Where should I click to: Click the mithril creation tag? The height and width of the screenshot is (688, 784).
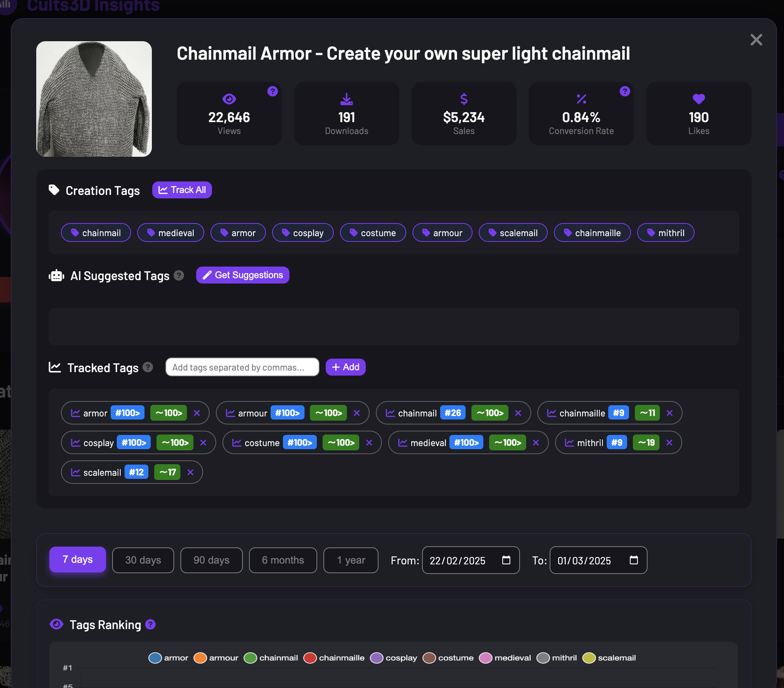pyautogui.click(x=666, y=233)
